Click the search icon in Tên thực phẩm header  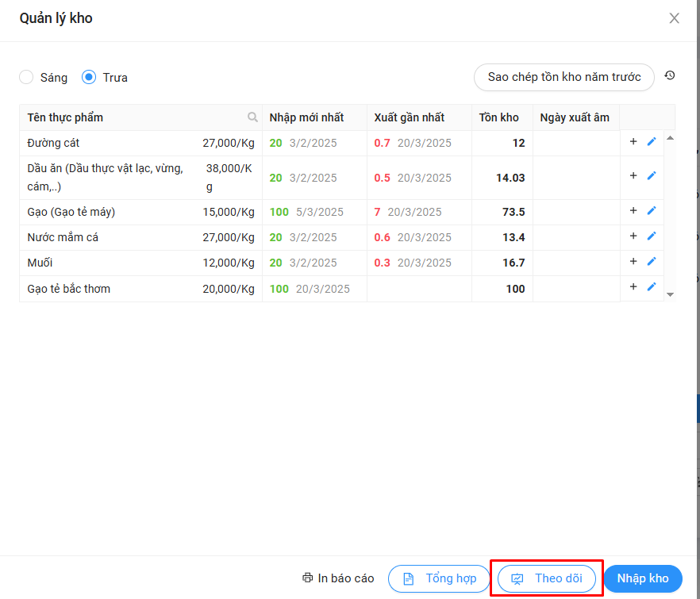(x=252, y=117)
